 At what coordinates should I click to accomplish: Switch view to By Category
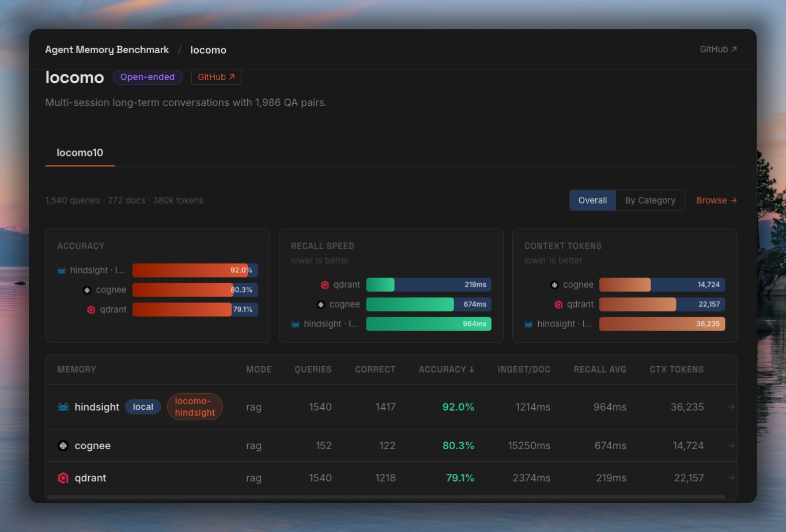click(650, 200)
